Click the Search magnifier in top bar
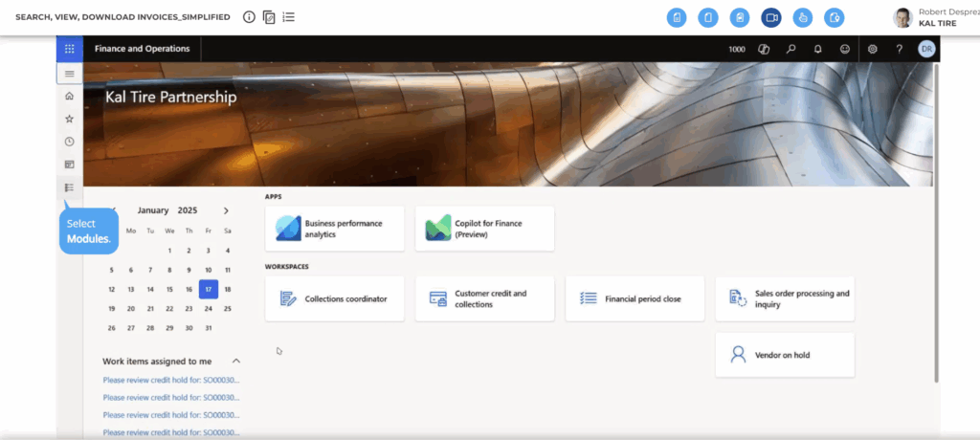Screen dimensions: 980x440 pyautogui.click(x=791, y=49)
